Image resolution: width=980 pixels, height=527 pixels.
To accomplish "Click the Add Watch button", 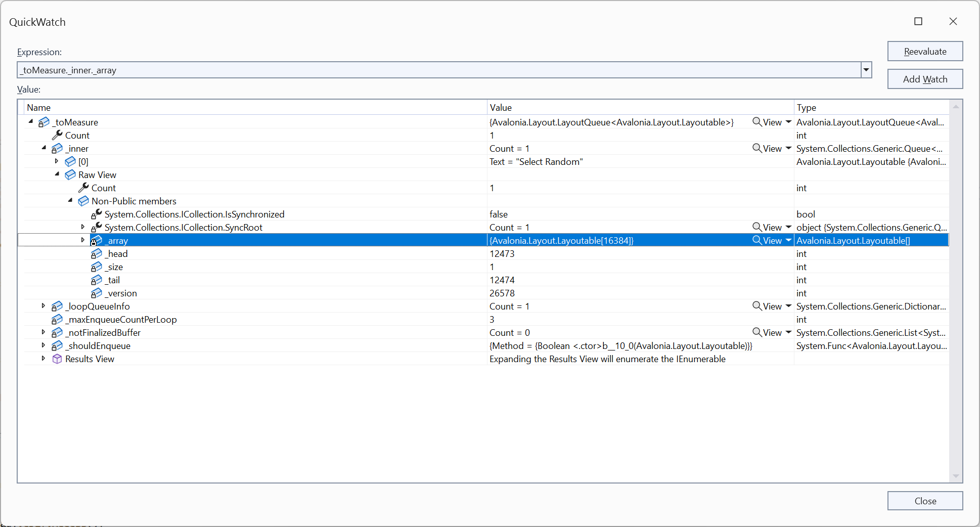I will [x=925, y=79].
